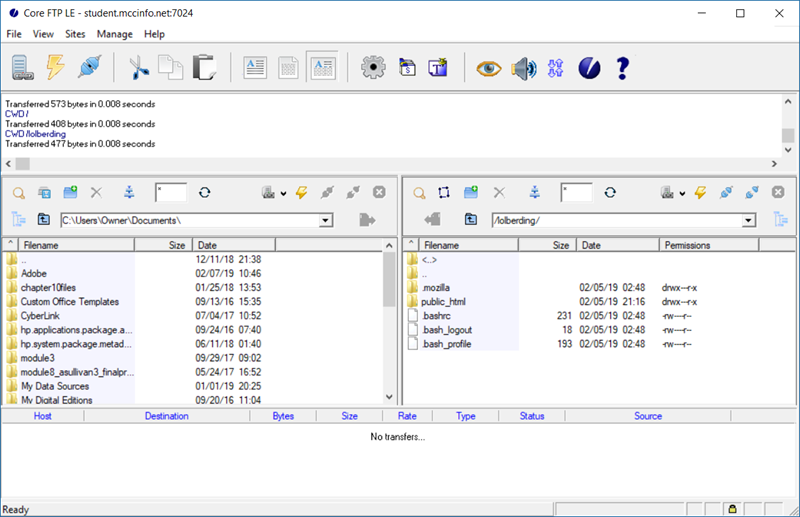Select ASCII transfer mode icon
This screenshot has width=800, height=517.
tap(255, 67)
